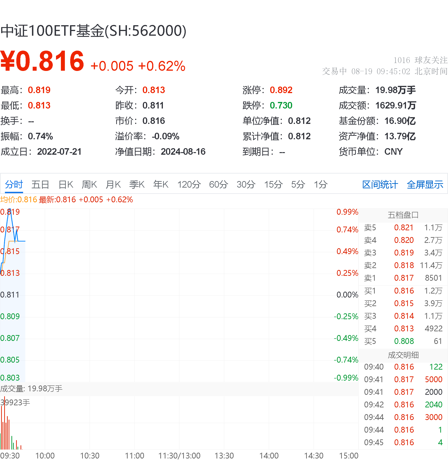Click the 39923手 volume scale label
448x476 pixels.
(15, 402)
